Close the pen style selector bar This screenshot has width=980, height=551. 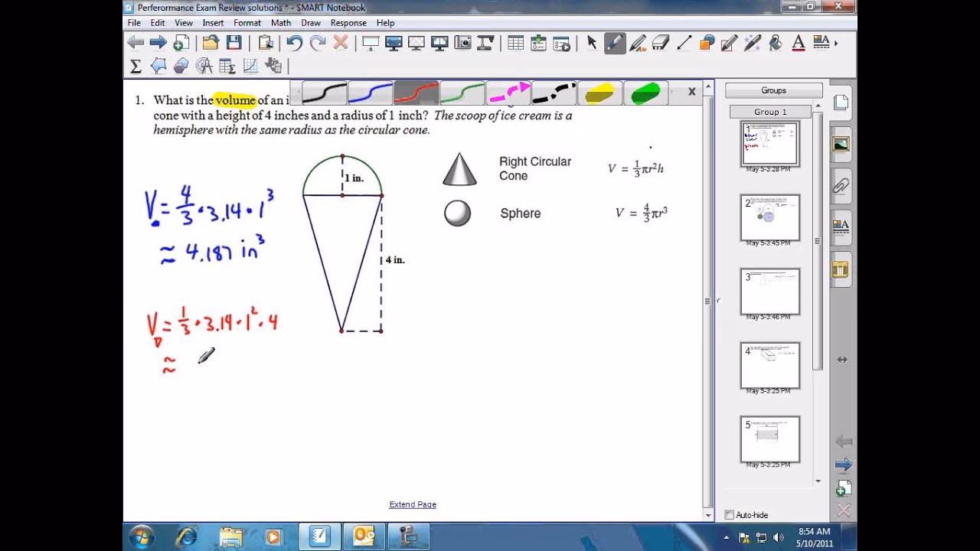tap(692, 92)
